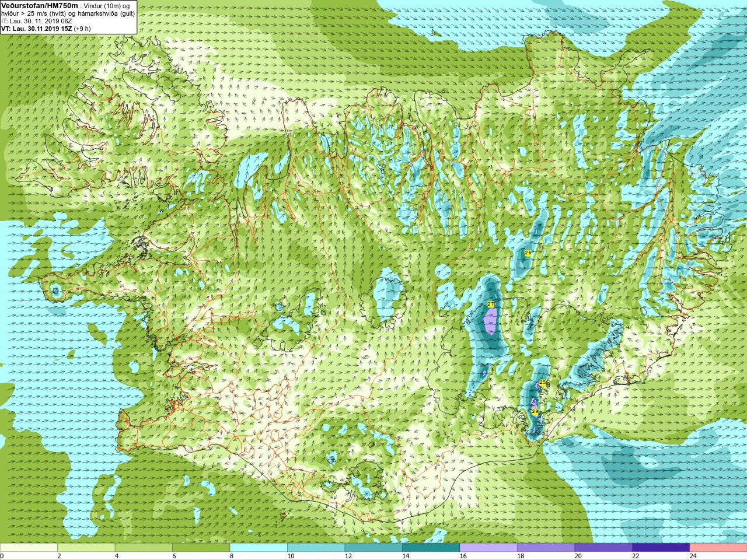Pick the 0–2 m/s pale yellow legend swatch

point(29,548)
